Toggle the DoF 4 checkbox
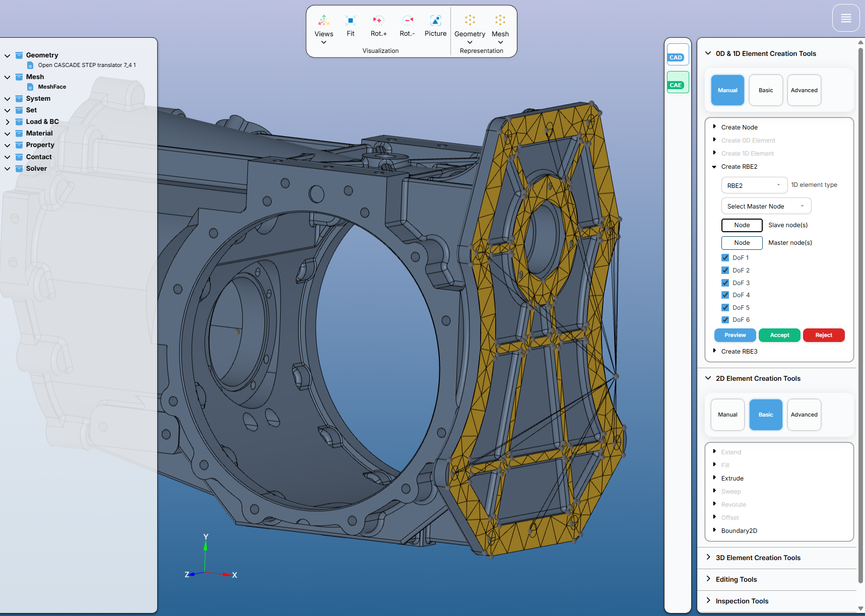The width and height of the screenshot is (865, 616). (x=725, y=295)
